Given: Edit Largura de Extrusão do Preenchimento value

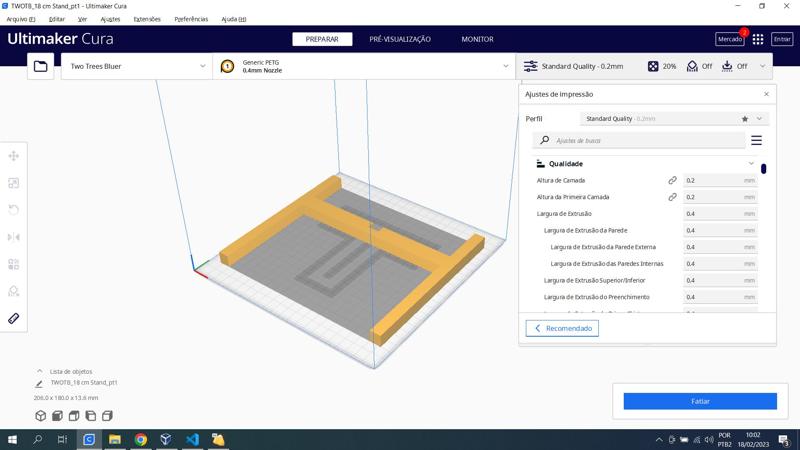Looking at the screenshot, I should 720,297.
